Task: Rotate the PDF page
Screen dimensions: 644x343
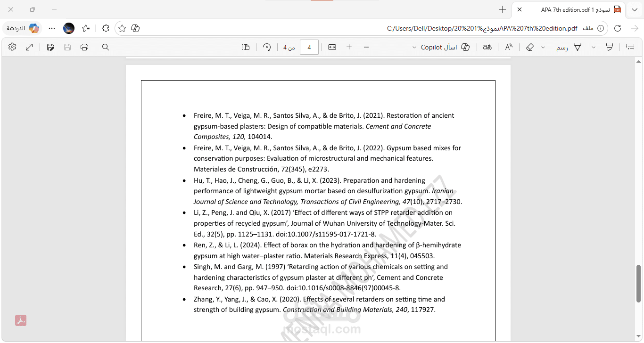Action: coord(267,47)
